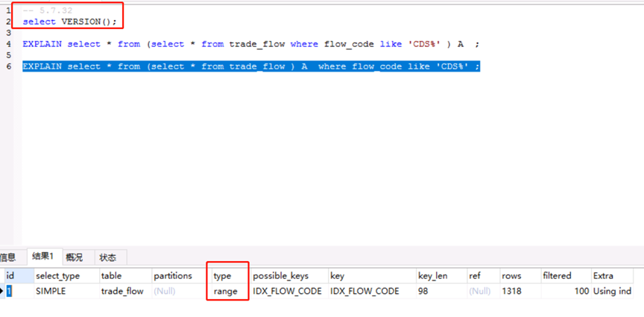Click the id column header

[19, 276]
